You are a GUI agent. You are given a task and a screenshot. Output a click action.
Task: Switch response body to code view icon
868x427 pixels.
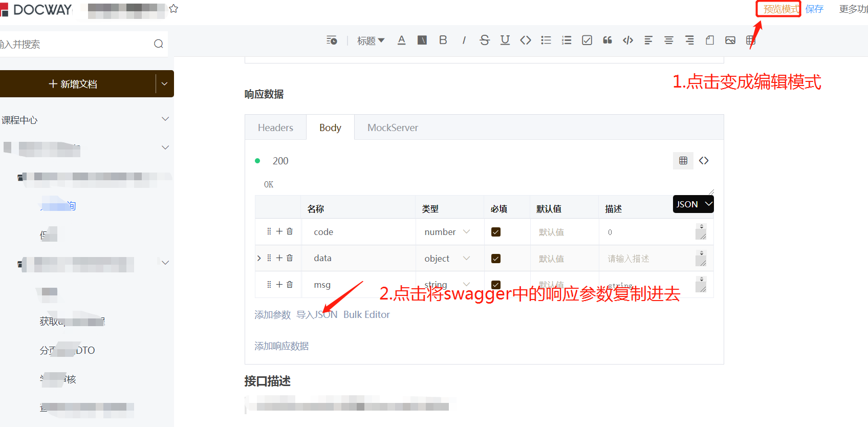(x=704, y=161)
